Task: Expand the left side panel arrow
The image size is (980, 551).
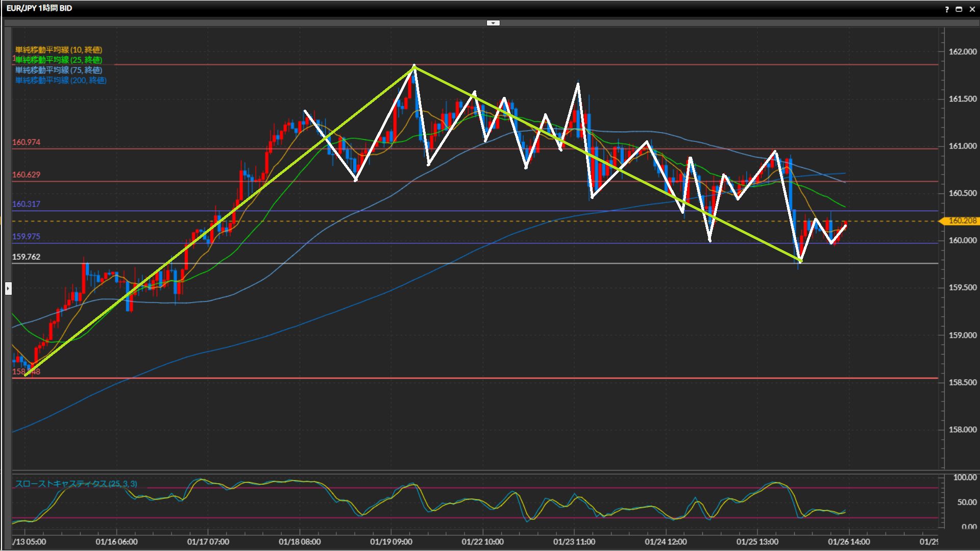Action: click(x=8, y=289)
